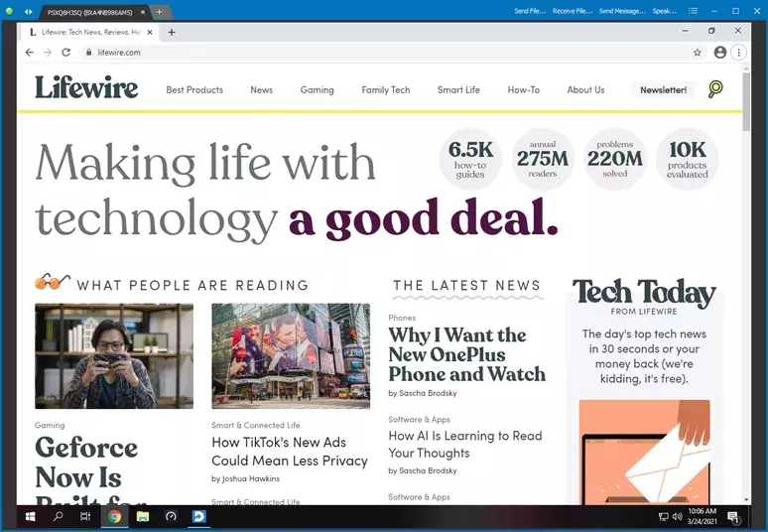This screenshot has width=768, height=532.
Task: Click the gauge app taskbar icon
Action: (x=171, y=516)
